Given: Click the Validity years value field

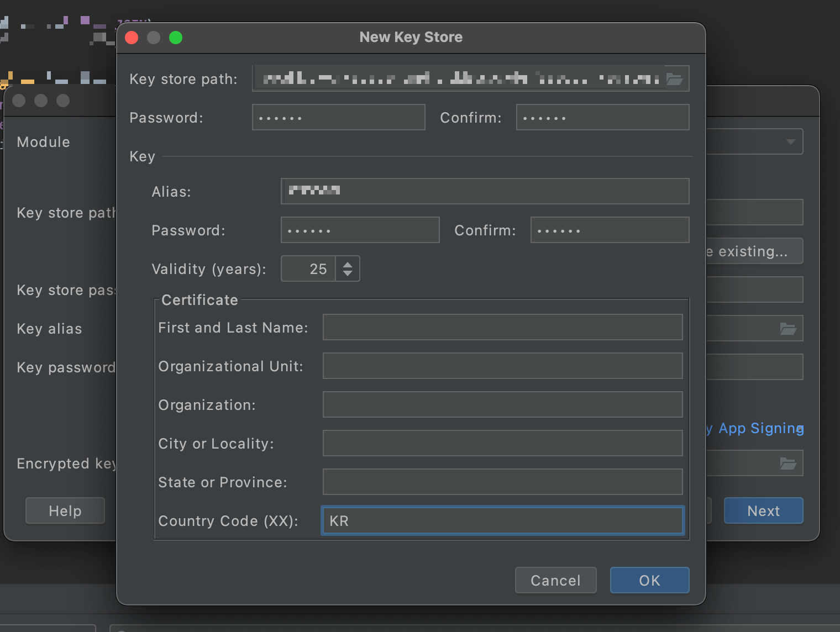Looking at the screenshot, I should tap(308, 268).
